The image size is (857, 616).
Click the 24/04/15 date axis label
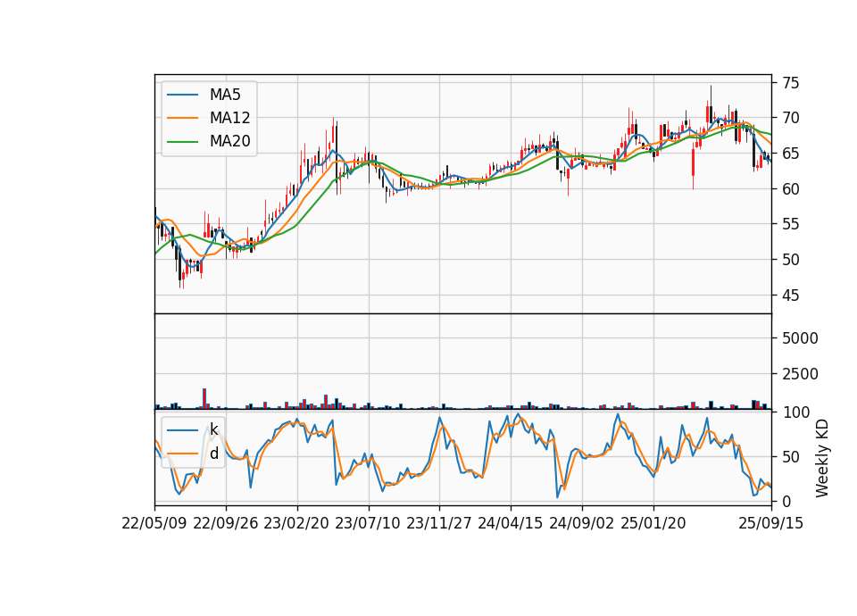coord(511,523)
